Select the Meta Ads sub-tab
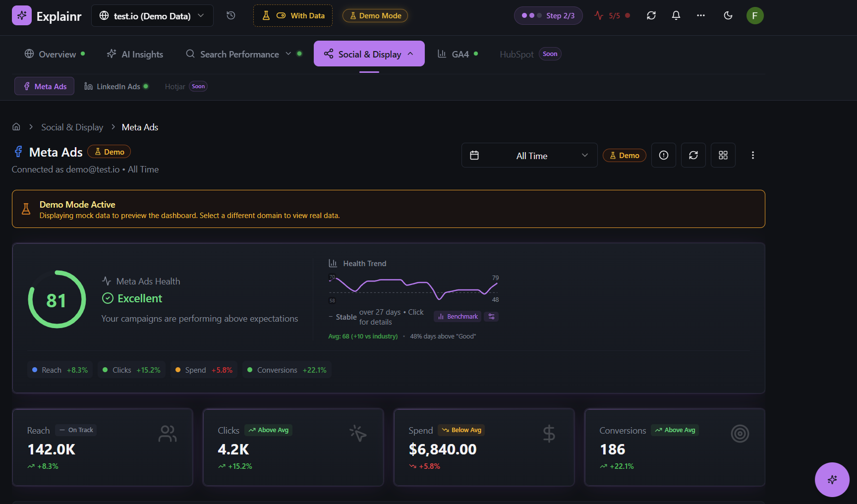This screenshot has width=857, height=504. point(45,86)
